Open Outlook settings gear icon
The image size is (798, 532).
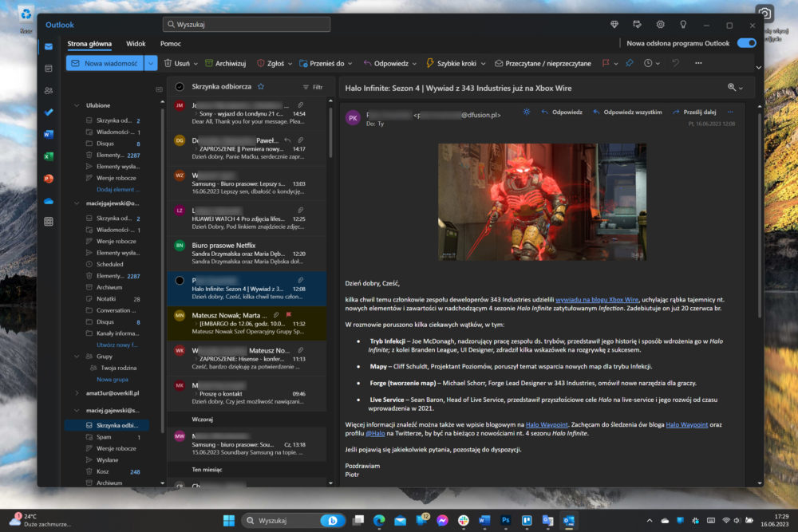tap(660, 25)
